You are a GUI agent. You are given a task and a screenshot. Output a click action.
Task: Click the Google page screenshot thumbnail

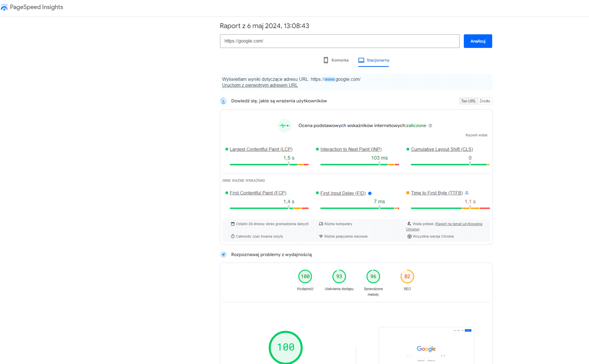pos(426,345)
